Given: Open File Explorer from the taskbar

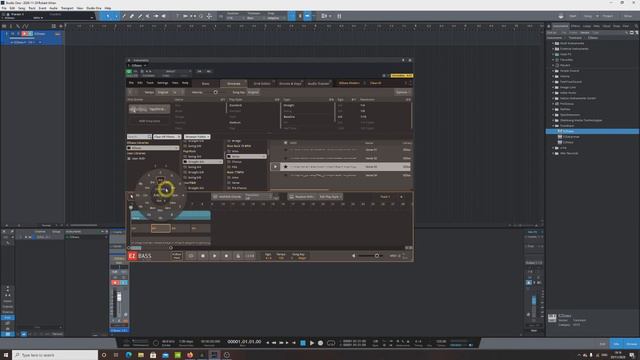Looking at the screenshot, I should coord(141,355).
